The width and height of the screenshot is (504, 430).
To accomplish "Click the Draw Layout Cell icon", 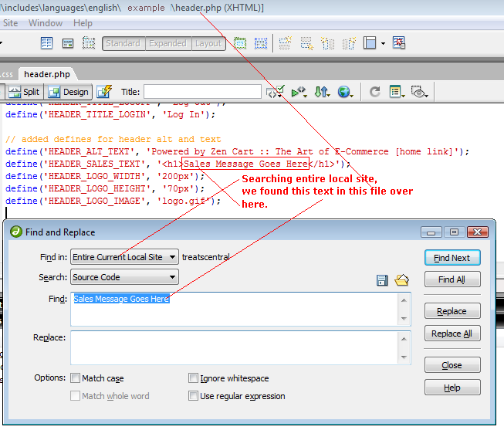I will click(x=261, y=43).
